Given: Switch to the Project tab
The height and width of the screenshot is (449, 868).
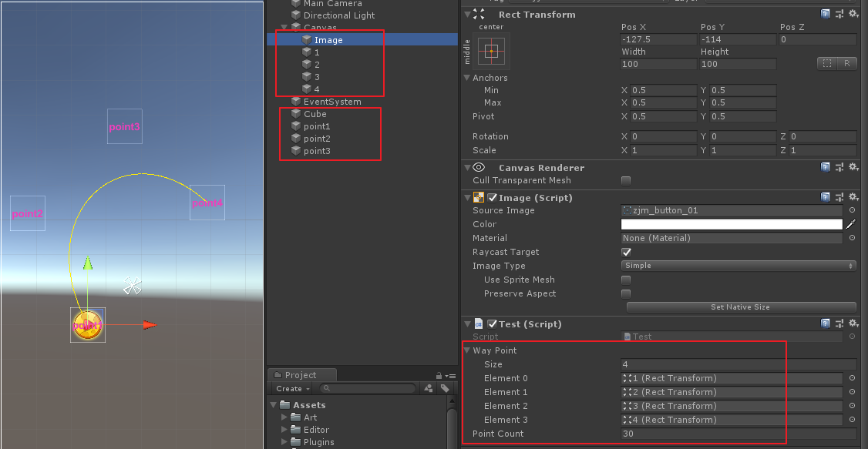Looking at the screenshot, I should 301,374.
